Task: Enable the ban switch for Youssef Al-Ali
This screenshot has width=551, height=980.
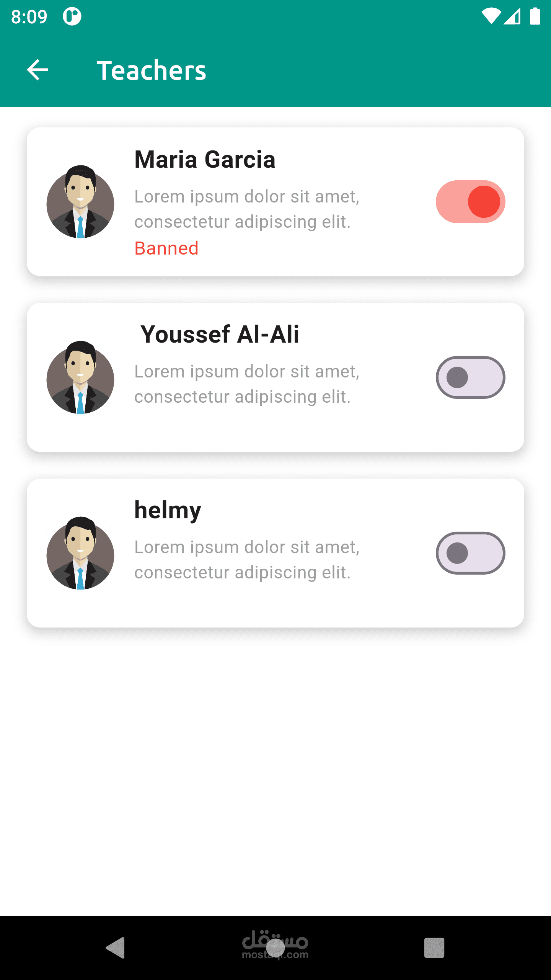Action: (470, 377)
